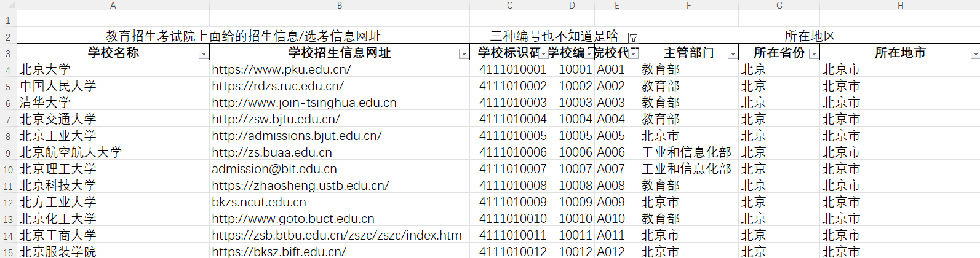The width and height of the screenshot is (980, 258).
Task: Click the cell A005
Action: coord(616,136)
